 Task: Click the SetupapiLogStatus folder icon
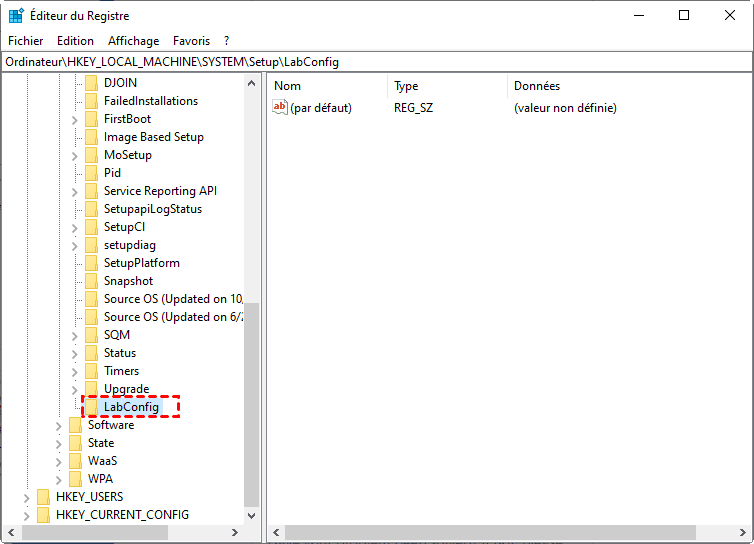(91, 209)
